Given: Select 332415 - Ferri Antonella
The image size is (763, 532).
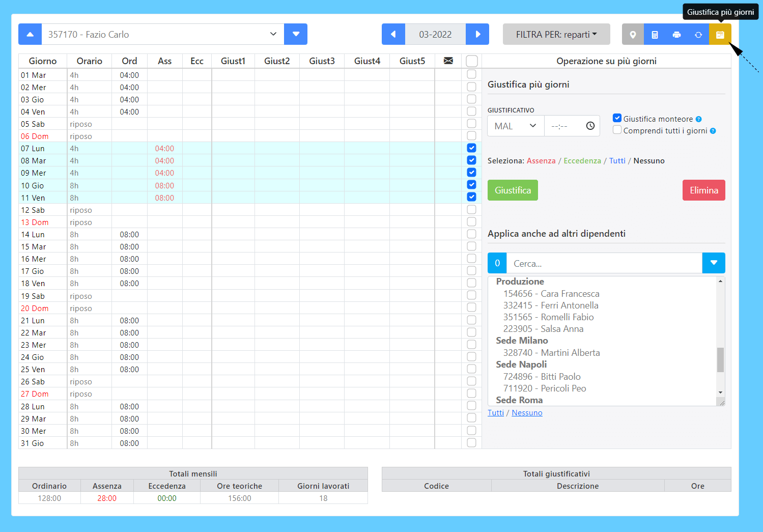Looking at the screenshot, I should [x=551, y=305].
